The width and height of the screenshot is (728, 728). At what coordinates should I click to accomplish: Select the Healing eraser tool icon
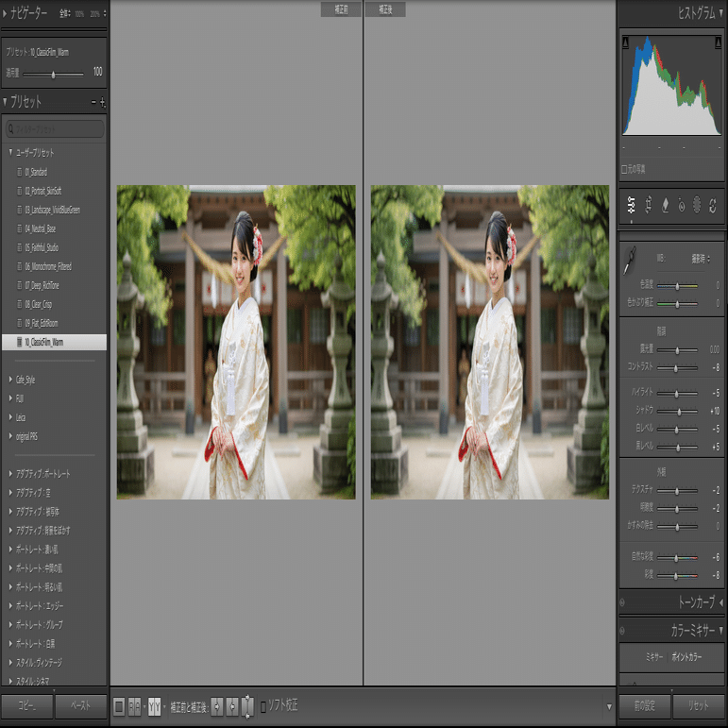(665, 205)
